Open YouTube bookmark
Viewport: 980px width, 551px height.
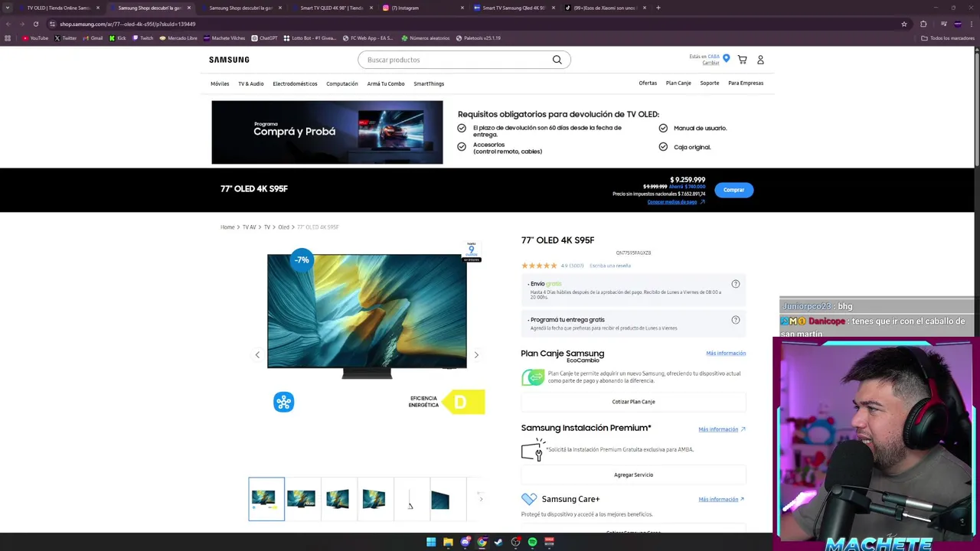coord(35,37)
